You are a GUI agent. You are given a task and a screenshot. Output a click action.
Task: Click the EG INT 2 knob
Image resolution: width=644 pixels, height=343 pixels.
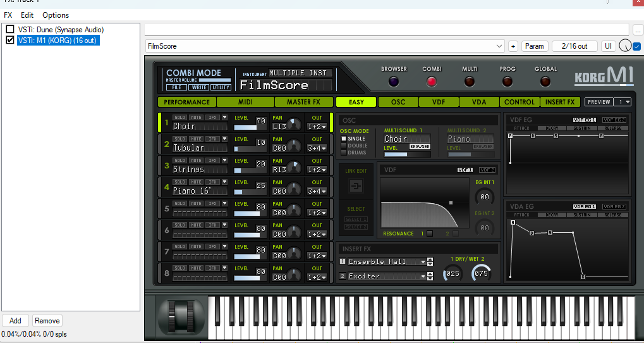[x=485, y=227]
